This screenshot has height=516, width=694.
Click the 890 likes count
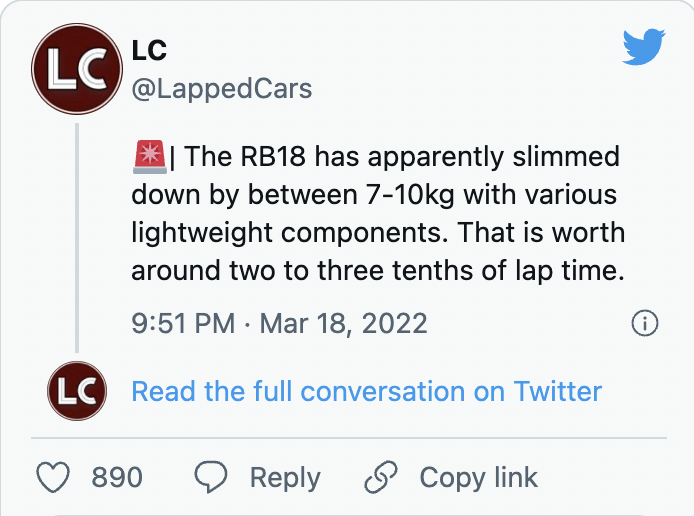coord(117,477)
